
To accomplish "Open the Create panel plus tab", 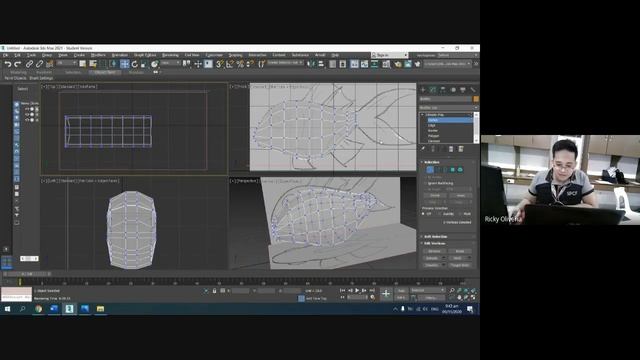I will [x=423, y=89].
